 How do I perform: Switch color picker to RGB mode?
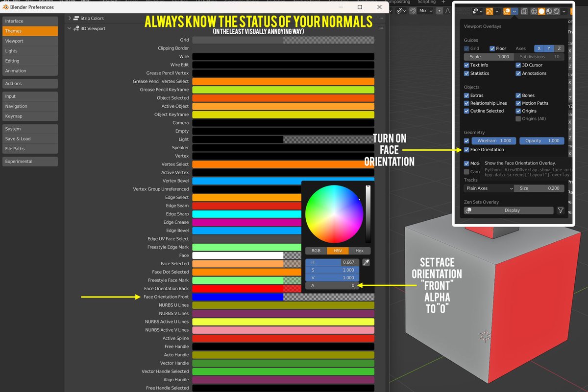coord(316,251)
